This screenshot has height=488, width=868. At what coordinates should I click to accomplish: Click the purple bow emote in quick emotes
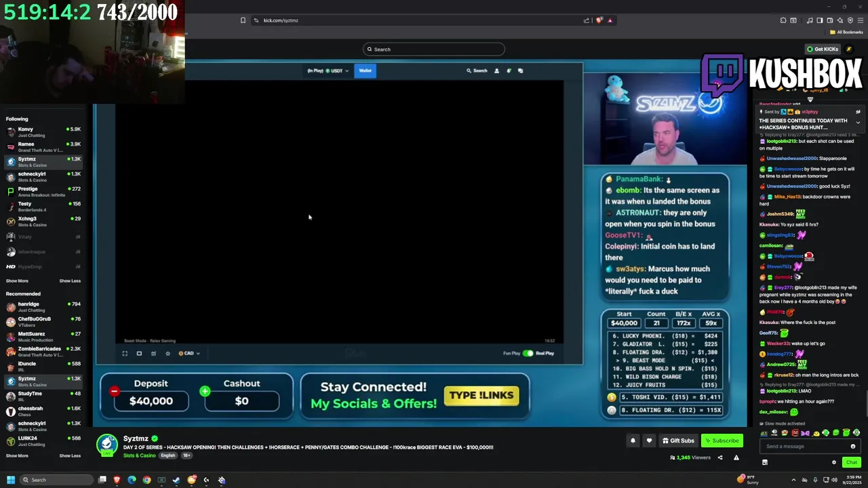tap(805, 433)
